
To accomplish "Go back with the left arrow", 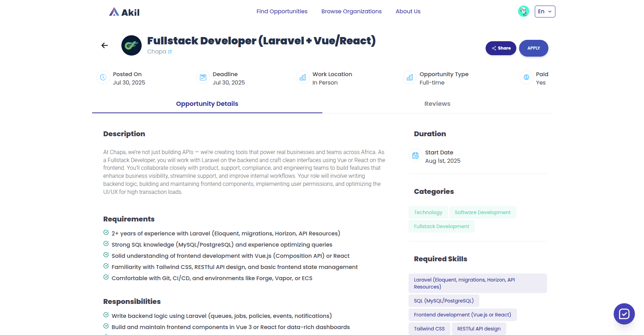I will (105, 45).
